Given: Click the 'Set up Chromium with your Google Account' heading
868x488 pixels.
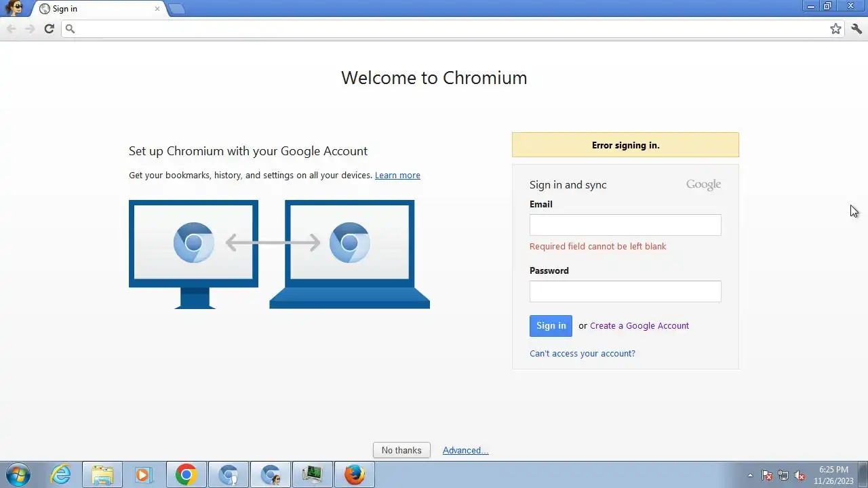Looking at the screenshot, I should click(x=248, y=151).
